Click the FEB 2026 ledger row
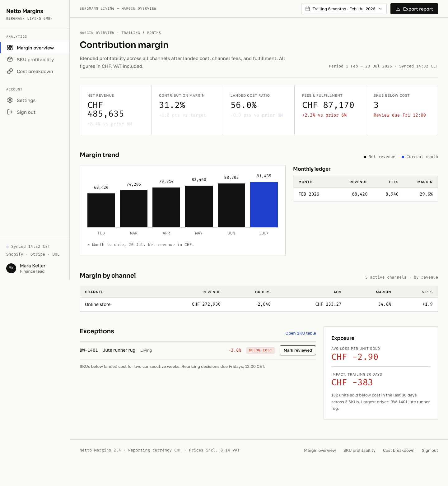 366,194
